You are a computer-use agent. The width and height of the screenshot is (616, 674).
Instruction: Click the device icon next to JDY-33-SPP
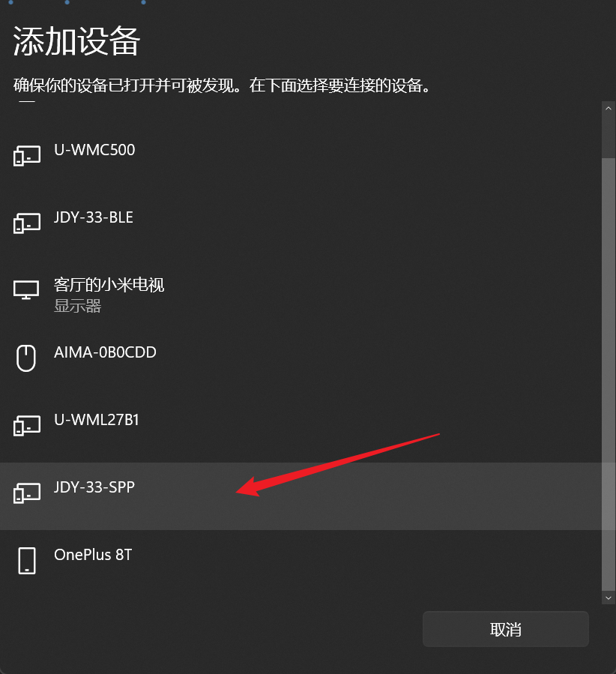click(27, 493)
